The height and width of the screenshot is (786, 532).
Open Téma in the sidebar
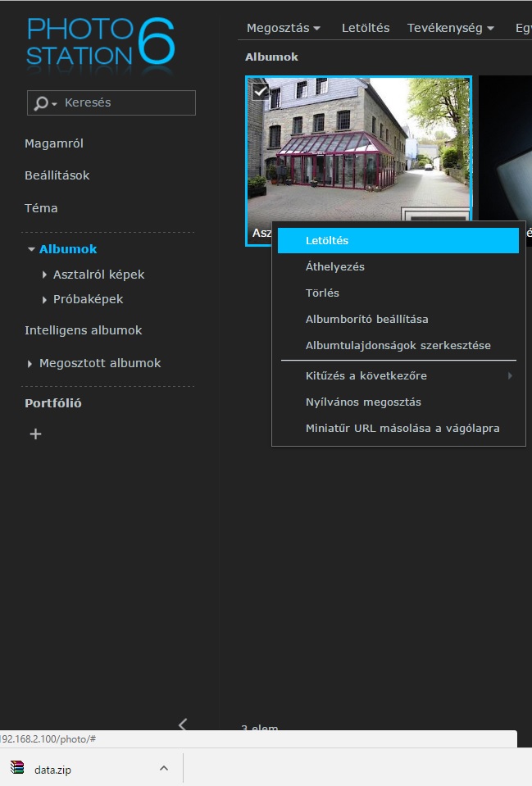pyautogui.click(x=41, y=208)
